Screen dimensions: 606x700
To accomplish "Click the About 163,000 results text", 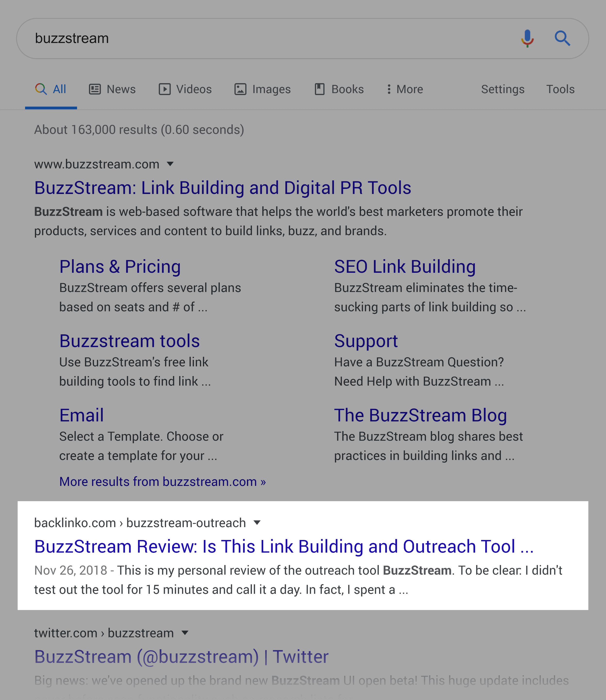I will [x=139, y=130].
